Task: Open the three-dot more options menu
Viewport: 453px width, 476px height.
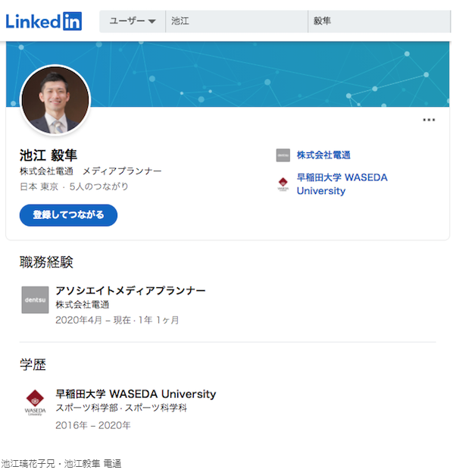Action: click(x=429, y=120)
